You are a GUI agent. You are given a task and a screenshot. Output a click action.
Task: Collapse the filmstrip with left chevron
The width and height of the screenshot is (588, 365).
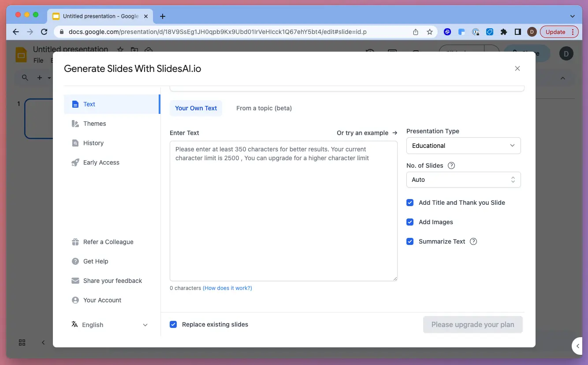[x=43, y=342]
